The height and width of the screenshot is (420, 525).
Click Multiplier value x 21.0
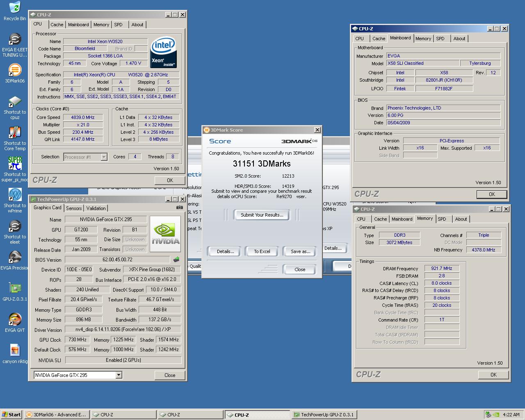point(83,125)
